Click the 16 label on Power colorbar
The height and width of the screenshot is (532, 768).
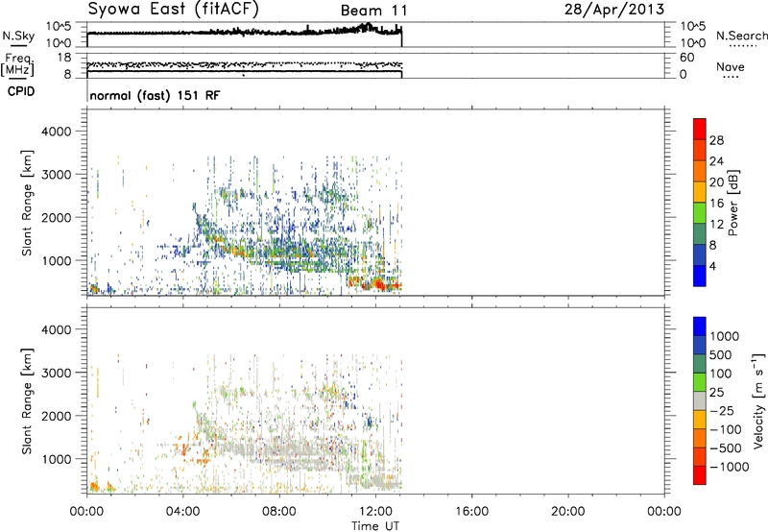pyautogui.click(x=716, y=204)
